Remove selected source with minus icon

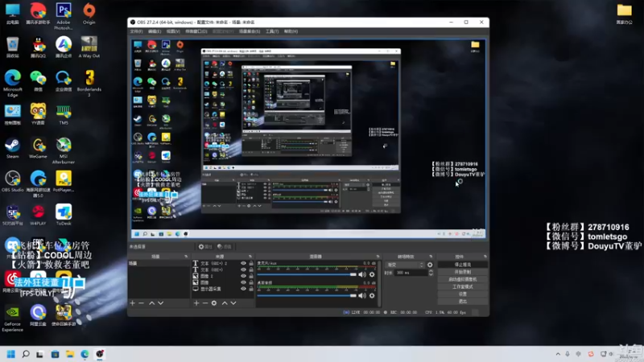[205, 303]
